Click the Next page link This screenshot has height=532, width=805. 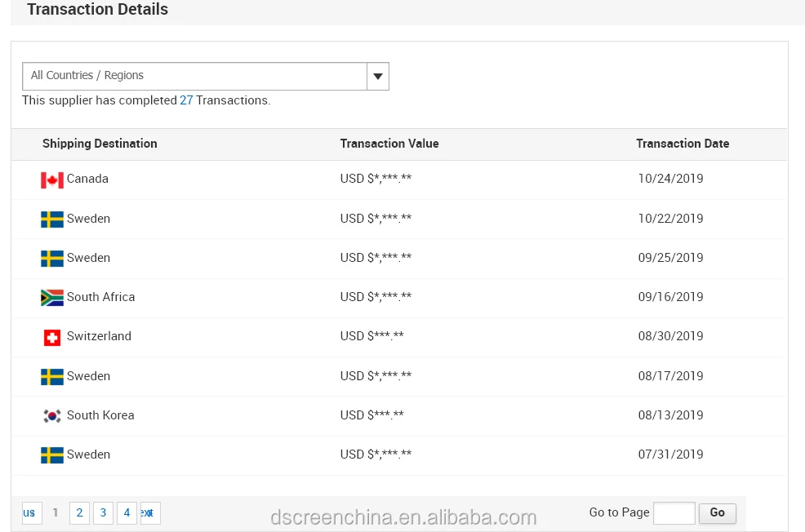149,512
